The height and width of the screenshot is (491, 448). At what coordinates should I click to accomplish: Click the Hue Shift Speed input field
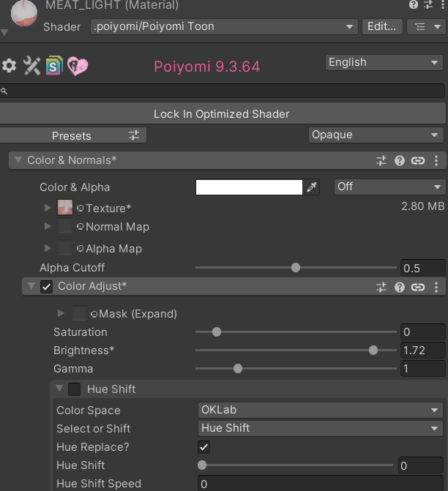click(321, 484)
